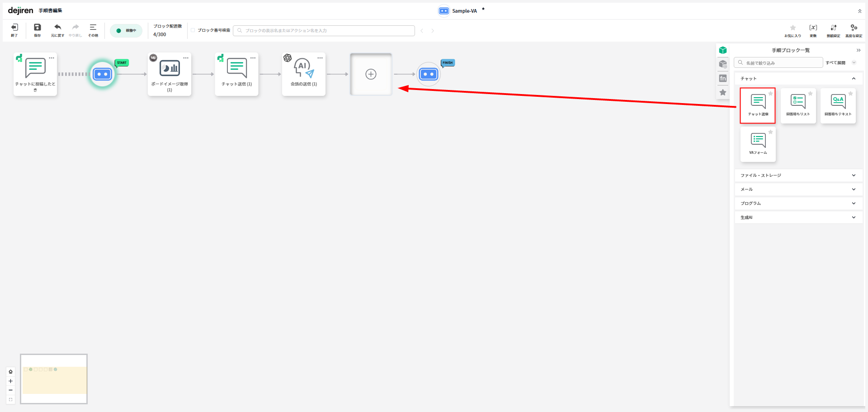
Task: Toggle the 稼働中 status switch
Action: pos(126,31)
